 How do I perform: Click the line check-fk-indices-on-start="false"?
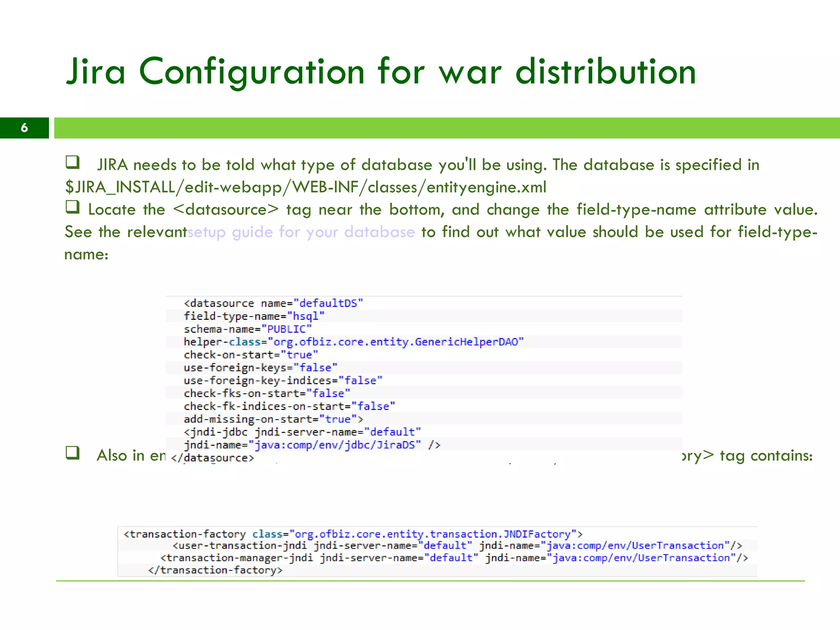290,406
